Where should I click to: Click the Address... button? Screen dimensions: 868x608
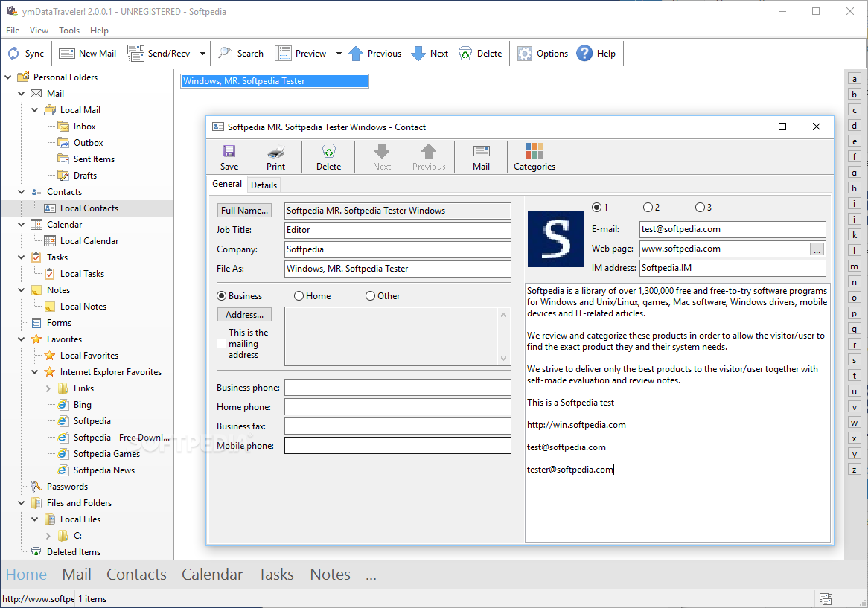[x=244, y=315]
